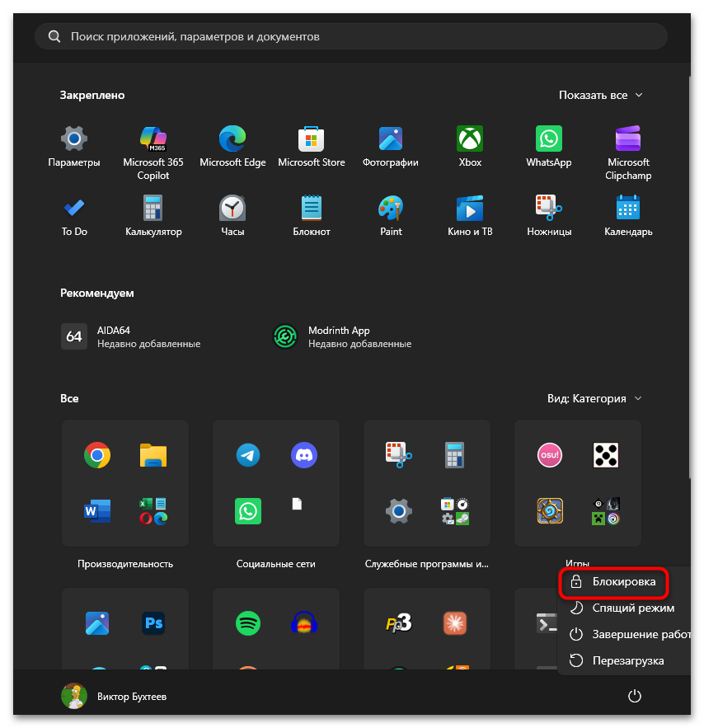Expand more apps in Служебные программы folder
Image resolution: width=704 pixels, height=728 pixels.
click(x=455, y=510)
